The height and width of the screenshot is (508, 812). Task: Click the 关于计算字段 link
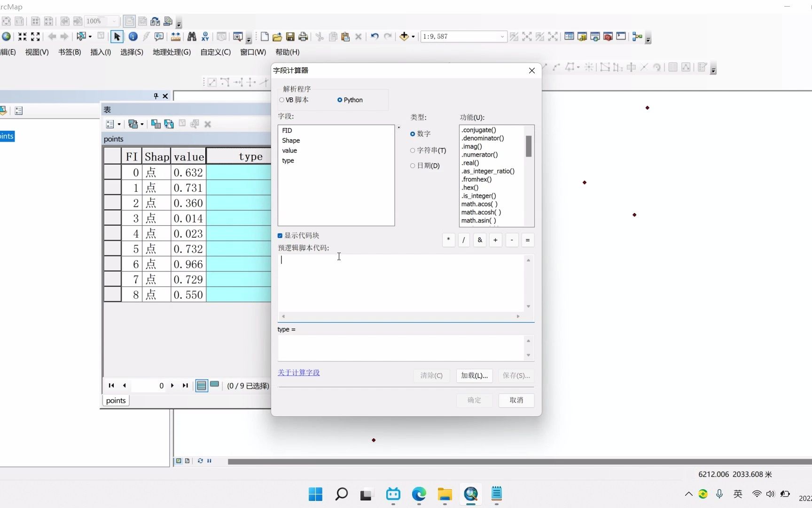point(299,372)
